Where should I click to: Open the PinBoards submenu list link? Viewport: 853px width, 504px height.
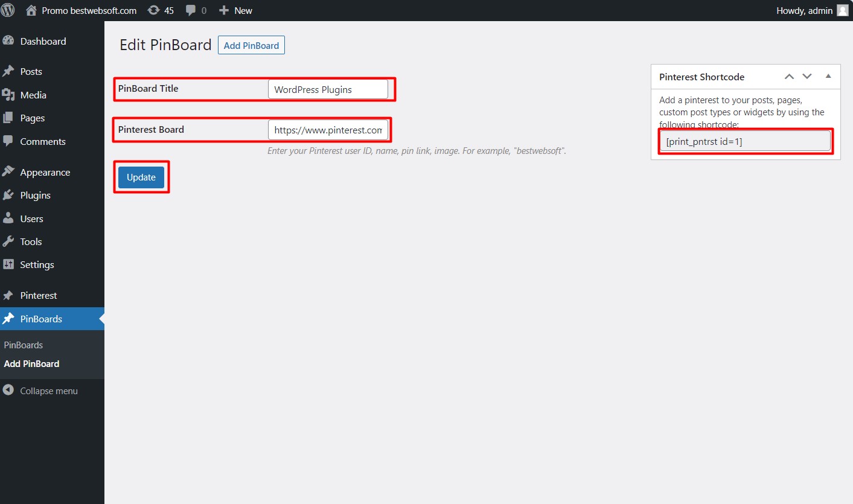click(x=24, y=345)
